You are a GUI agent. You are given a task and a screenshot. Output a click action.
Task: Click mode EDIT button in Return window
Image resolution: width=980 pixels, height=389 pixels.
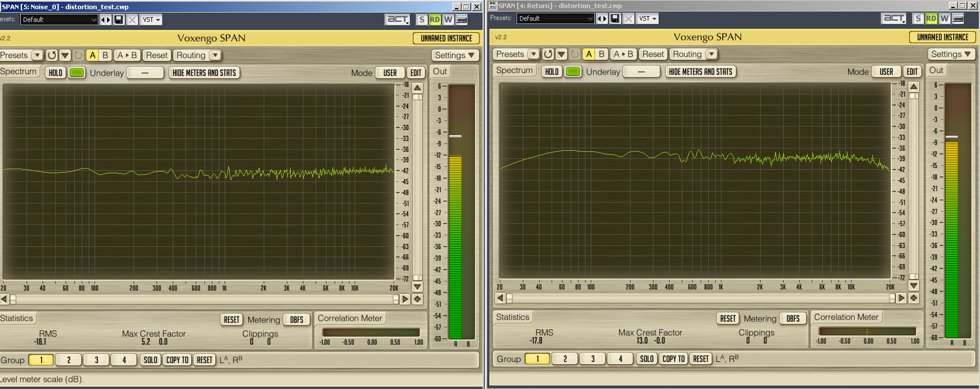(912, 71)
